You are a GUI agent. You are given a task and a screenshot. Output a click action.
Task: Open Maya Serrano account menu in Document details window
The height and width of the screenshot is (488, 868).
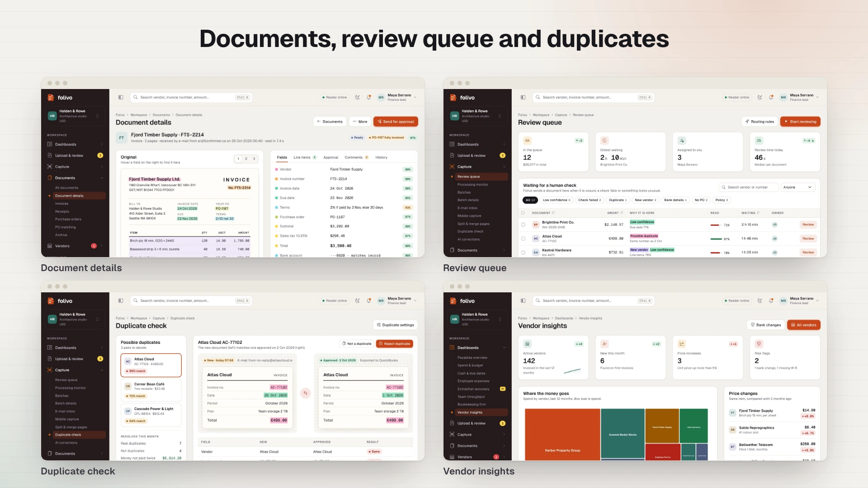point(398,97)
